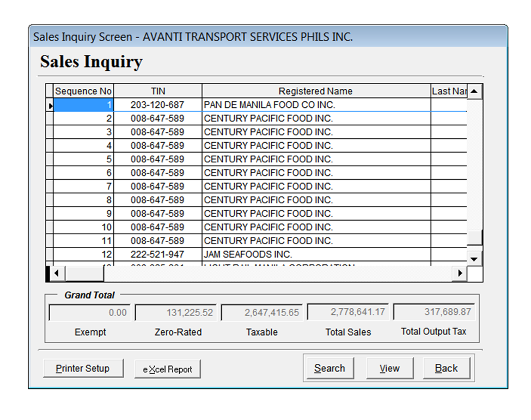Click the View button
The image size is (531, 420).
tap(389, 368)
